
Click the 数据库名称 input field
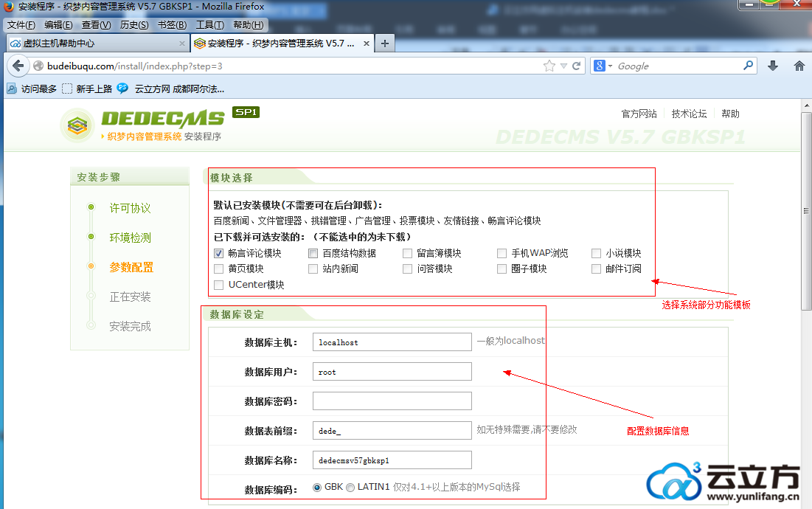pos(392,460)
